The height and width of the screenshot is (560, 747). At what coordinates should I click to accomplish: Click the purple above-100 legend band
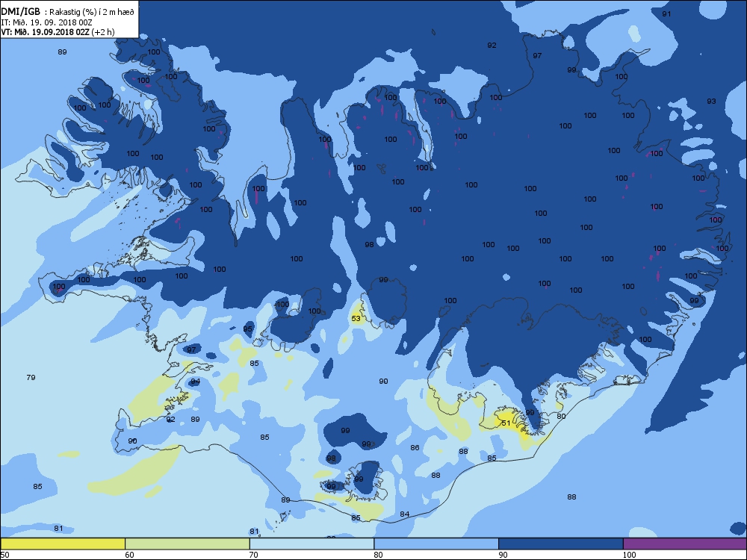tap(685, 544)
